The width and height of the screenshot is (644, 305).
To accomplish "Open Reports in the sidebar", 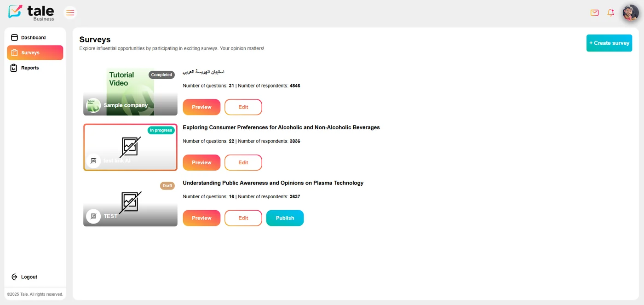I will coord(30,68).
